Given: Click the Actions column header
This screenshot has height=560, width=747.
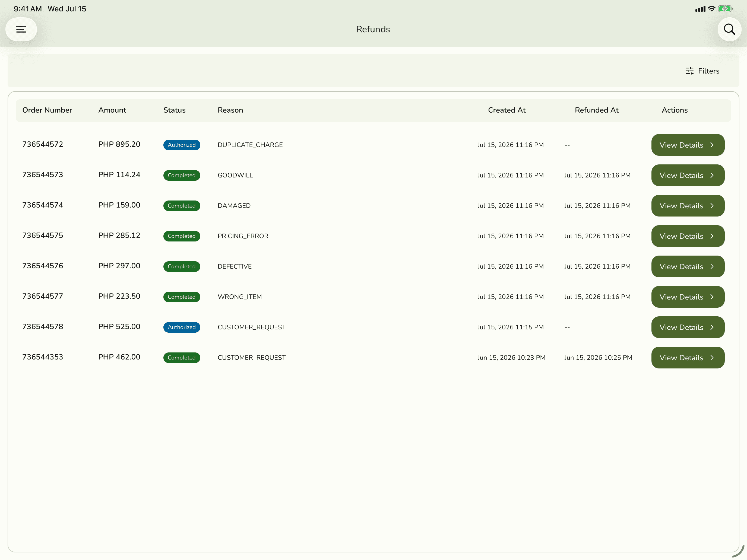Looking at the screenshot, I should click(675, 110).
